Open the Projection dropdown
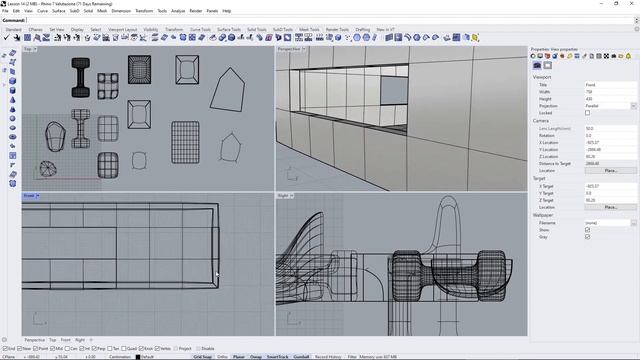Viewport: 640px width, 360px height. click(633, 106)
